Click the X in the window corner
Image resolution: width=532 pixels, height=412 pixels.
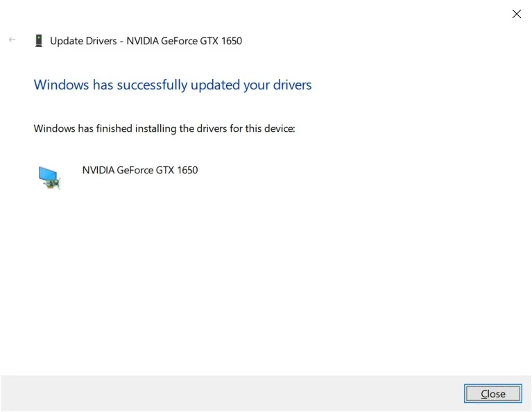point(516,14)
